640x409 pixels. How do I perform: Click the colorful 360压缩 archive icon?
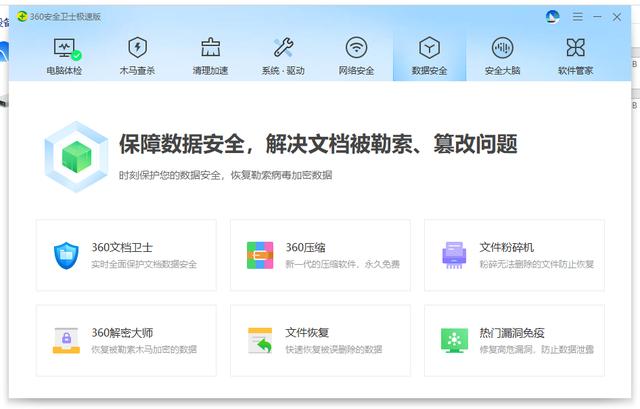tap(260, 255)
